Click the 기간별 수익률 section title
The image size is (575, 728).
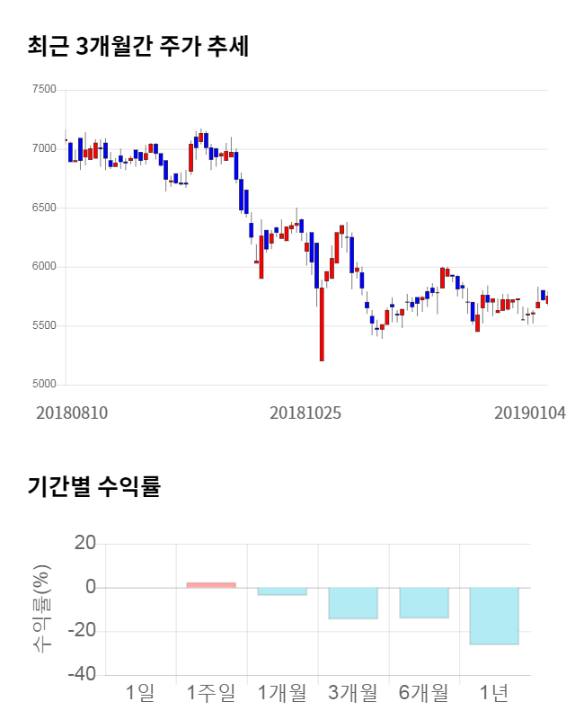[93, 487]
